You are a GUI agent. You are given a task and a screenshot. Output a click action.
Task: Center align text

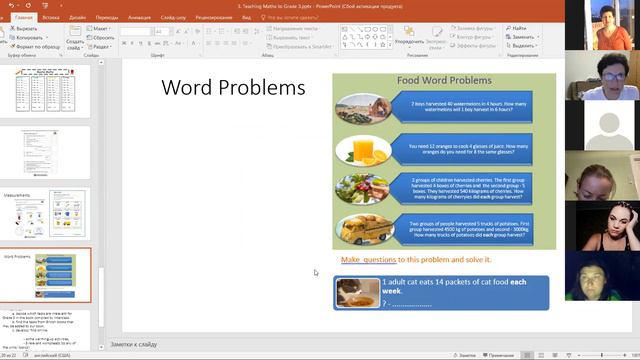coord(217,43)
